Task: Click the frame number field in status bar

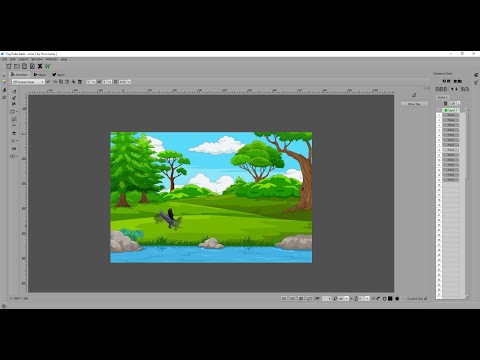Action: (327, 298)
